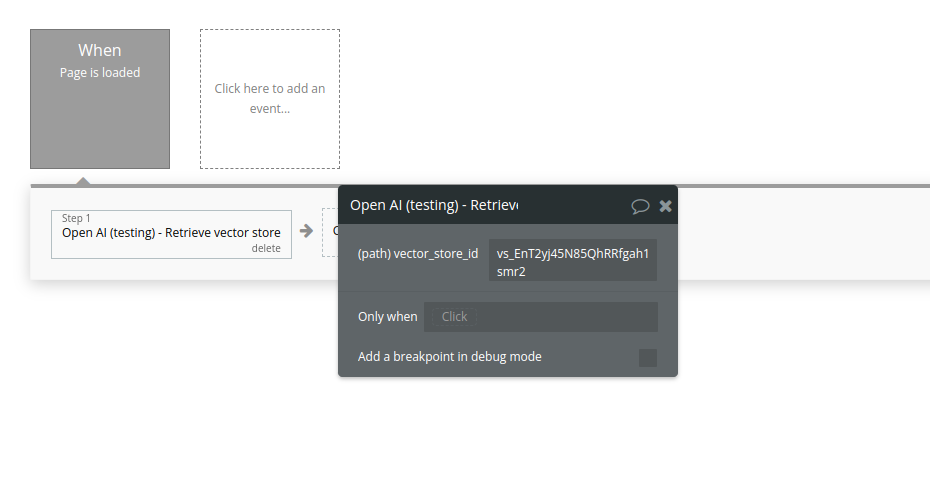Click the arrow icon after Step 1
The width and height of the screenshot is (930, 483).
pyautogui.click(x=307, y=231)
